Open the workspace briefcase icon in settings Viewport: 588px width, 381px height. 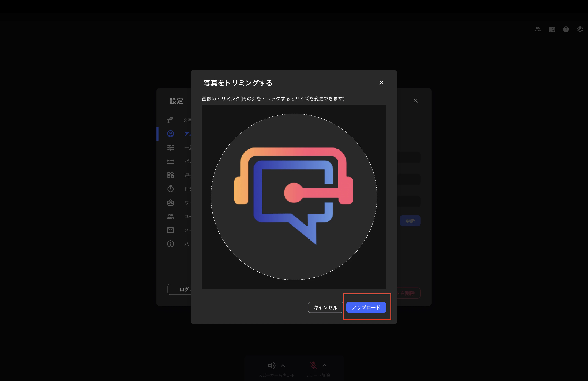171,203
